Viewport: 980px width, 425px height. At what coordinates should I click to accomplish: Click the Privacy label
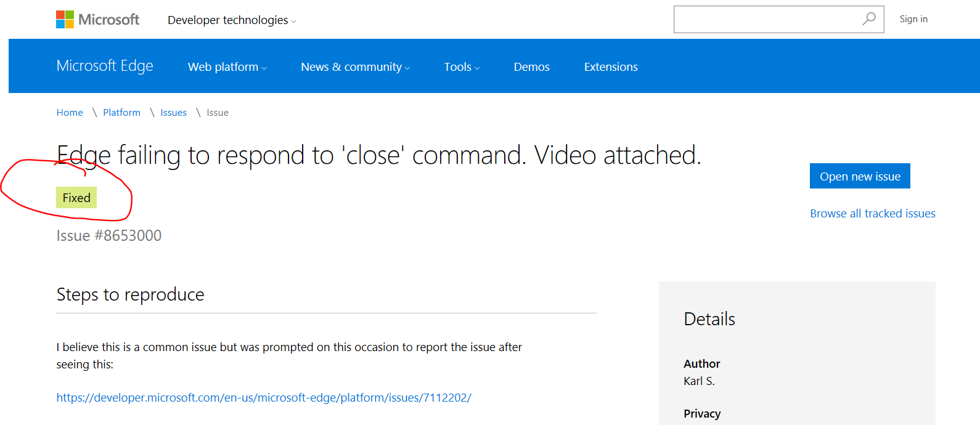[702, 413]
